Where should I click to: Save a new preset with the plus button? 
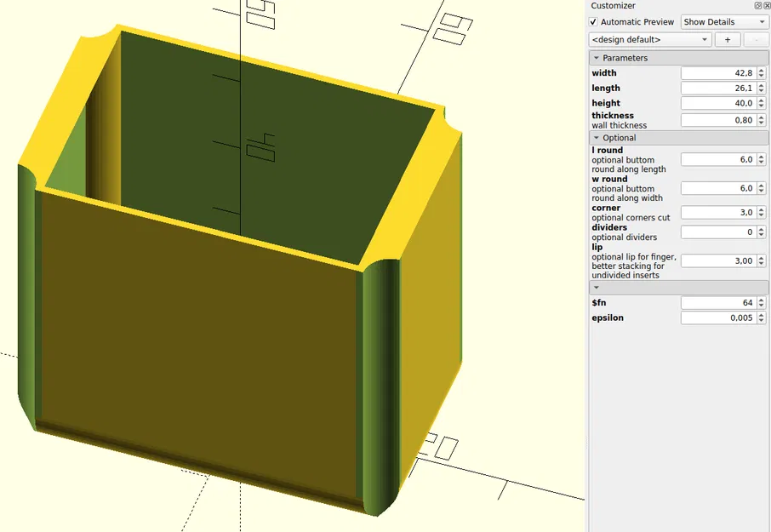(x=728, y=39)
